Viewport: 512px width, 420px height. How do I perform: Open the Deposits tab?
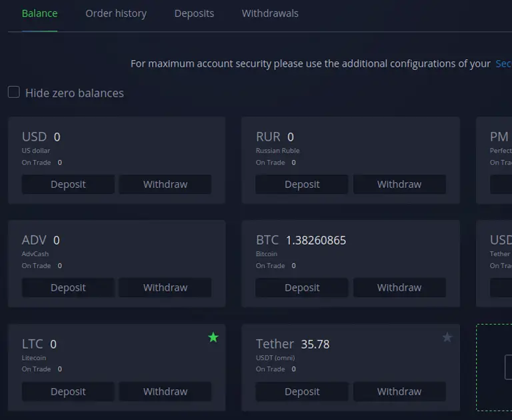[194, 13]
